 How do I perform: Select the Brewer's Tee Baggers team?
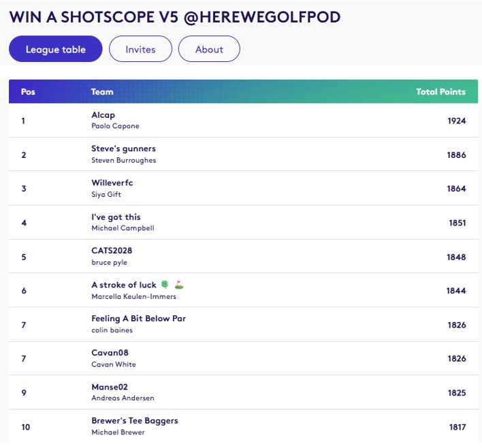pyautogui.click(x=134, y=421)
